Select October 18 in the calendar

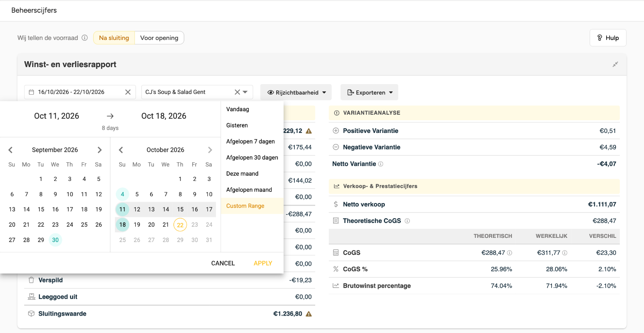[x=123, y=225]
